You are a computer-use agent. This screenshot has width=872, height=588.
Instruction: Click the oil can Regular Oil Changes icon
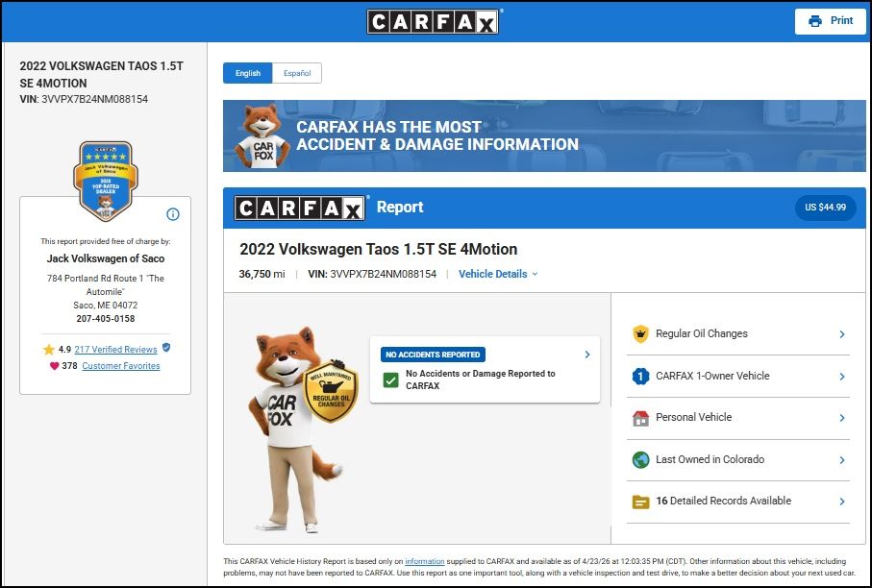click(640, 334)
